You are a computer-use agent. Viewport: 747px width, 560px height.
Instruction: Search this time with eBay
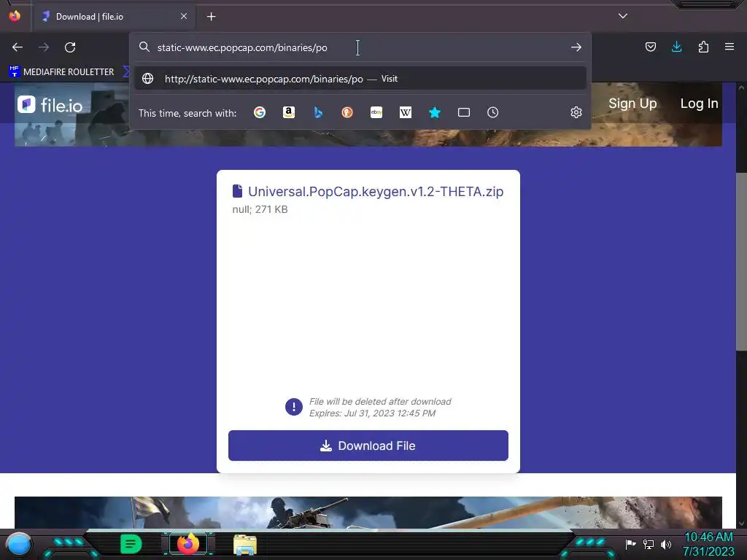tap(376, 112)
